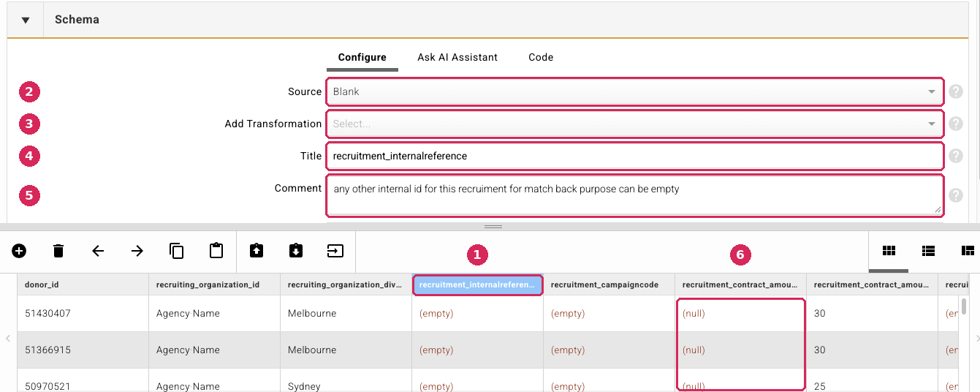This screenshot has height=392, width=980.
Task: Open help icon next to Add Transformation
Action: 956,124
